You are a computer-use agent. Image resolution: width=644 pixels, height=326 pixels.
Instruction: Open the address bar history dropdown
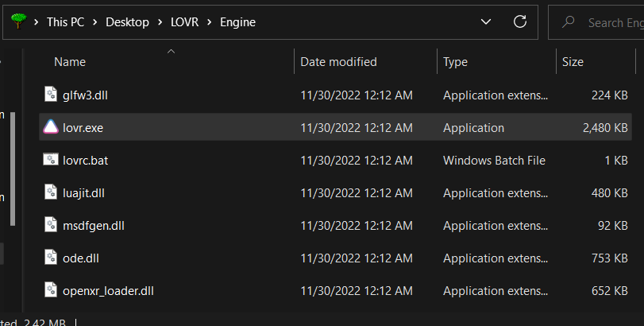[x=486, y=21]
